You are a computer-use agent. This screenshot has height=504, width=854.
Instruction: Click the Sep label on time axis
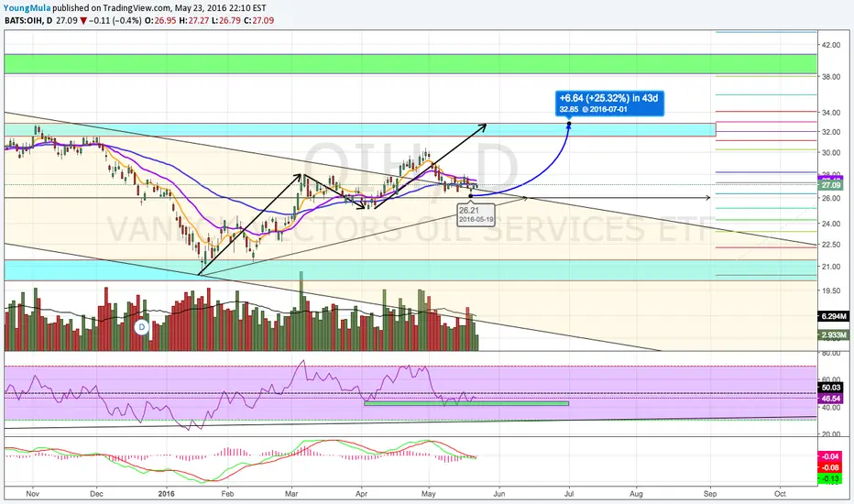pos(710,494)
